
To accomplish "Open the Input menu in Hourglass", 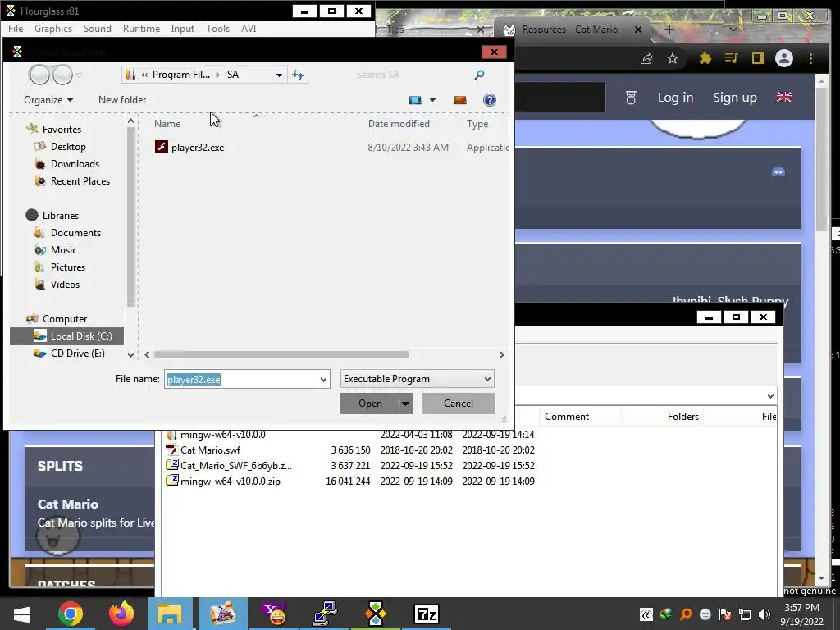I will click(183, 29).
